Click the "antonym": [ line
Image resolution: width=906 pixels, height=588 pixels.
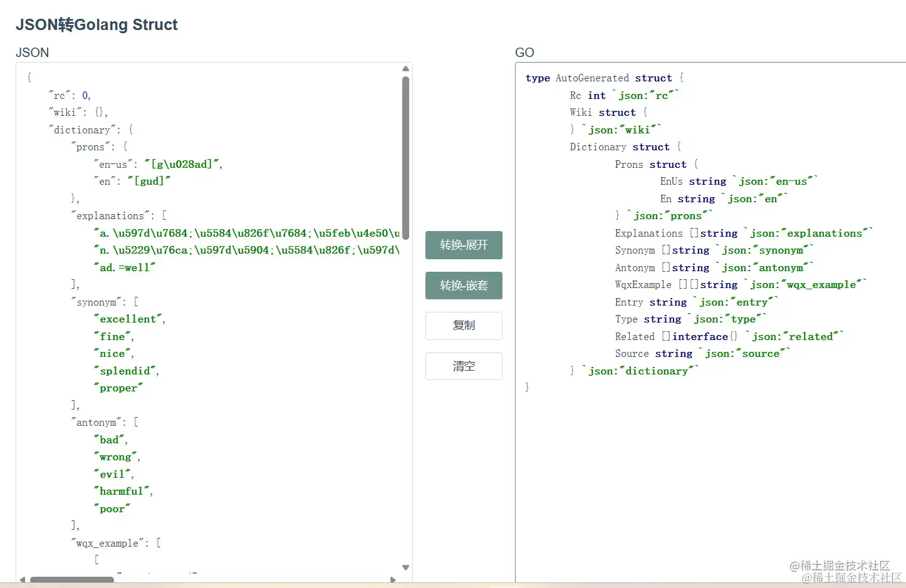point(105,423)
